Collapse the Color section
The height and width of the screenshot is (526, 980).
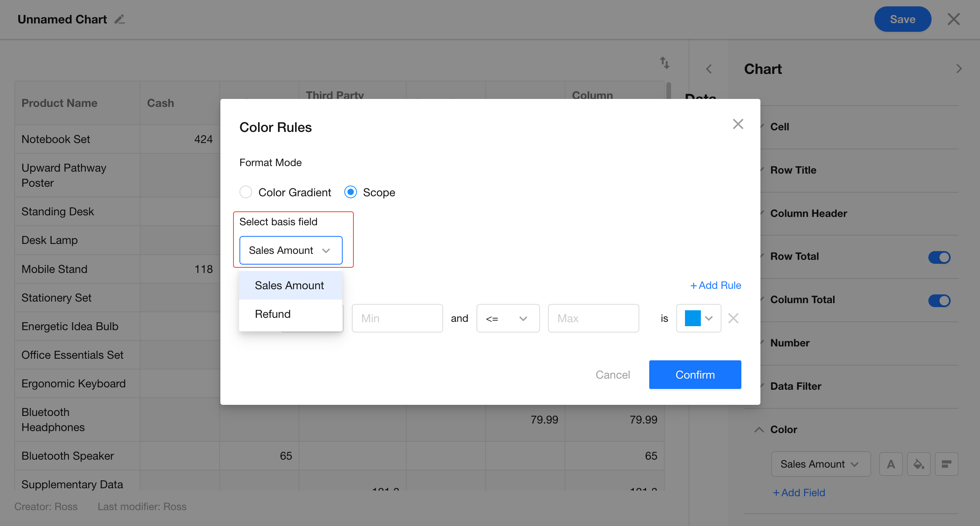click(x=759, y=429)
